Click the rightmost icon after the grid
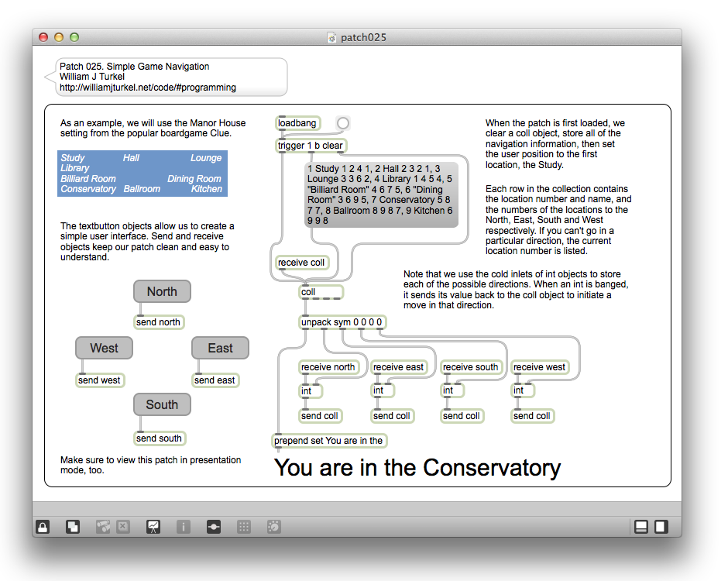Screen dimensions: 728x581 pos(274,527)
